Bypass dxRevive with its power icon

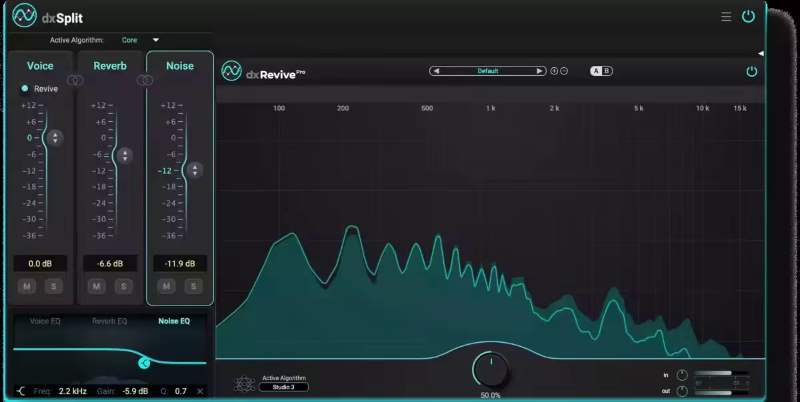coord(751,72)
